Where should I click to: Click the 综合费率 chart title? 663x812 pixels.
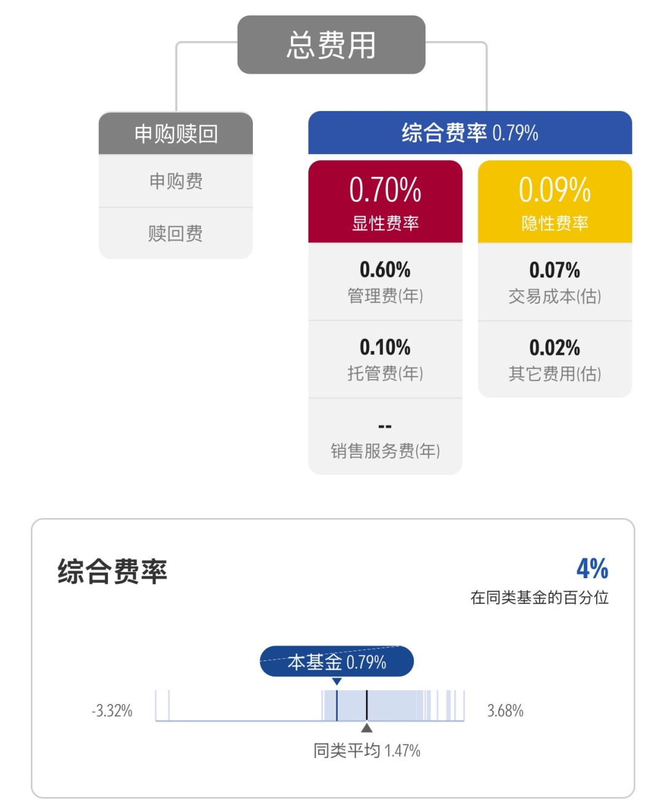click(x=112, y=571)
